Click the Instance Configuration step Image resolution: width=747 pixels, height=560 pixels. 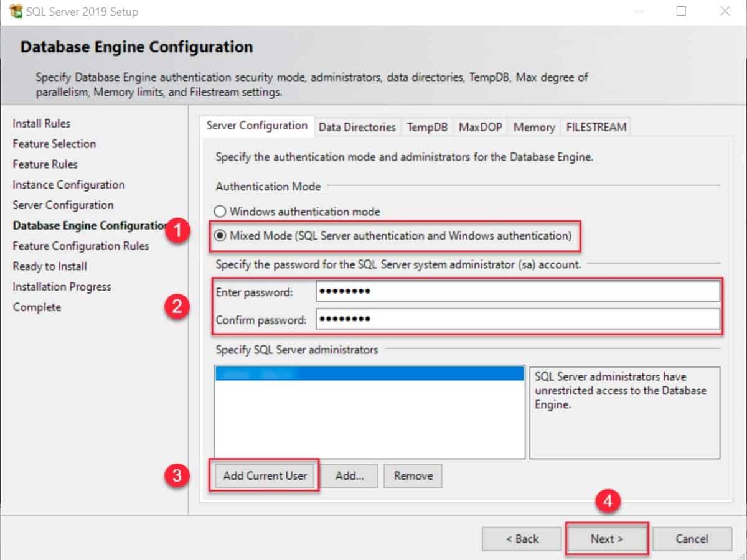tap(68, 185)
